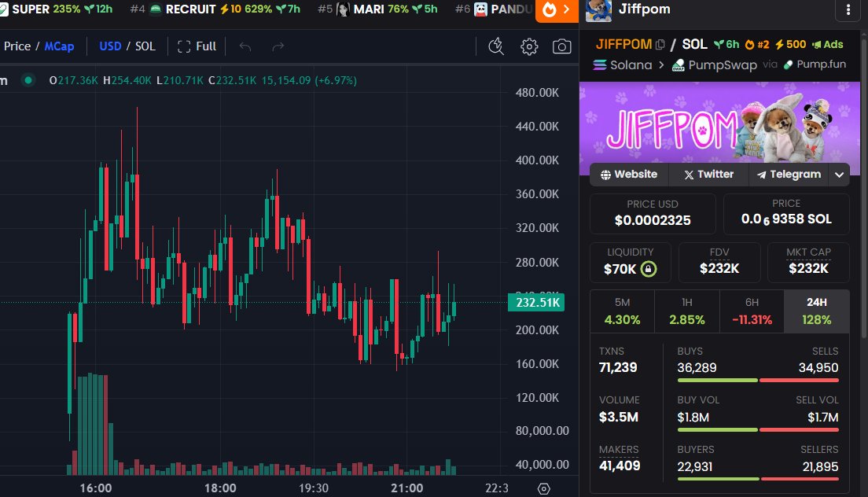Image resolution: width=868 pixels, height=497 pixels.
Task: Open the chart in Full screen
Action: pos(197,46)
